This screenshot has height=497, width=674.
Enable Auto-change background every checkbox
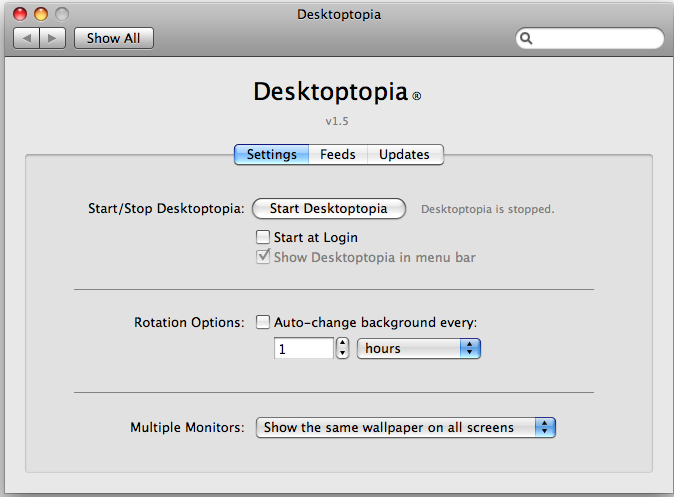[x=263, y=322]
